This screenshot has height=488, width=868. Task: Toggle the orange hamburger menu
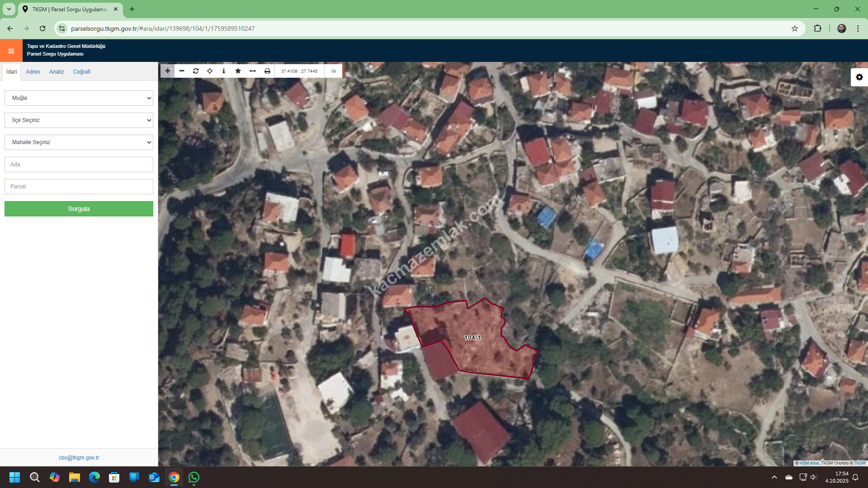(11, 51)
